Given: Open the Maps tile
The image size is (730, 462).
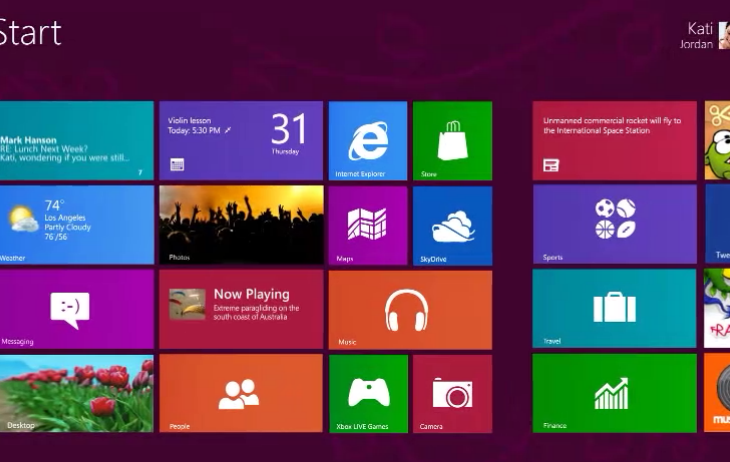Looking at the screenshot, I should pos(367,225).
